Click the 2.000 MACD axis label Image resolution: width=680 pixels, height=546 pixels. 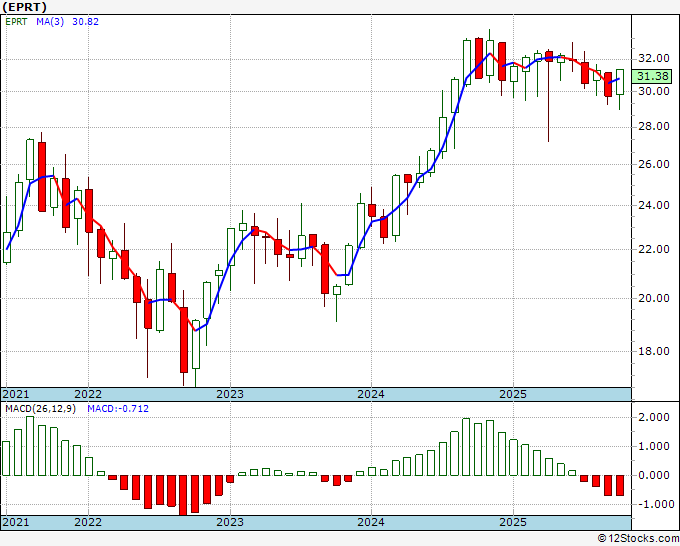pyautogui.click(x=654, y=417)
